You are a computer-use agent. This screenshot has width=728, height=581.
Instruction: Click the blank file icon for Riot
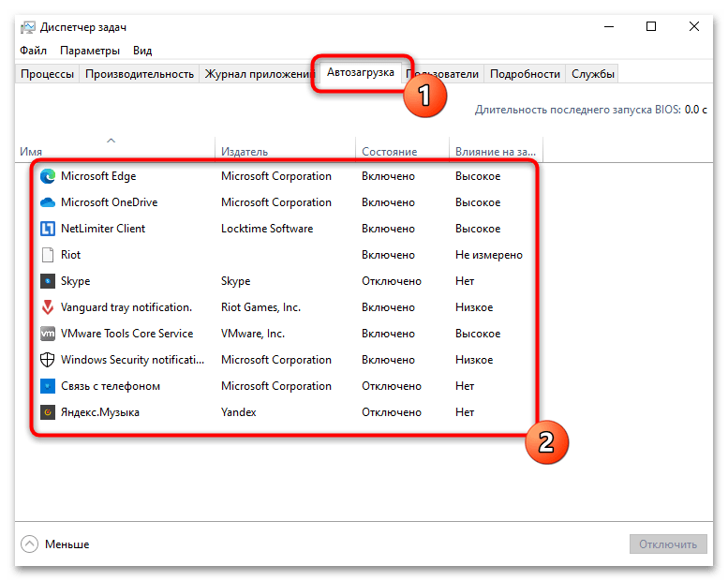click(x=48, y=255)
